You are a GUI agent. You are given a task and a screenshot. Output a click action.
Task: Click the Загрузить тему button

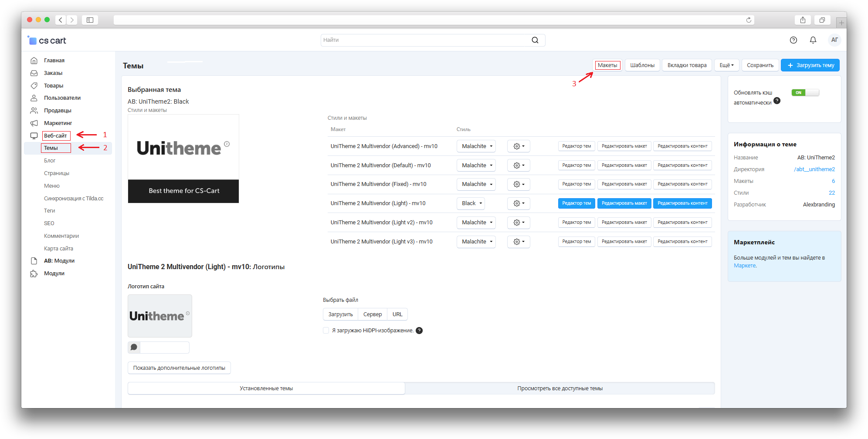[x=810, y=65]
